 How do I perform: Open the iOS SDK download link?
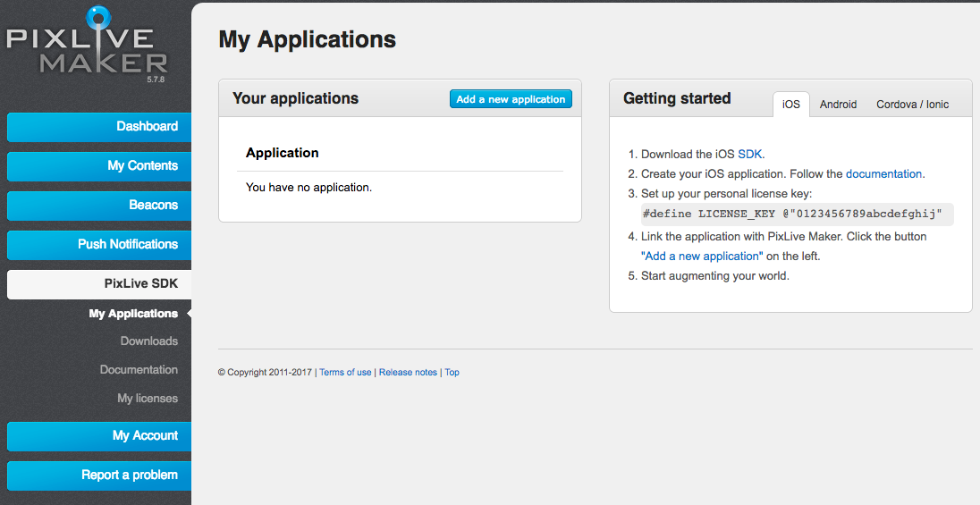click(x=750, y=155)
